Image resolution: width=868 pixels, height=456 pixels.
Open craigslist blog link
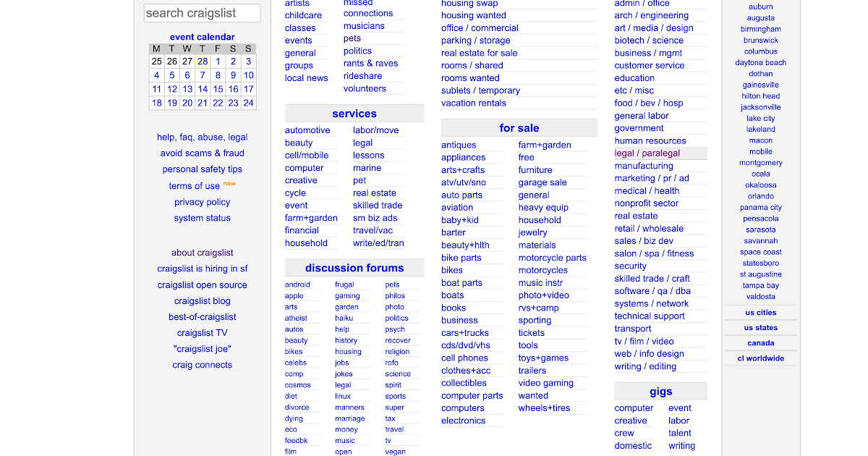coord(203,300)
